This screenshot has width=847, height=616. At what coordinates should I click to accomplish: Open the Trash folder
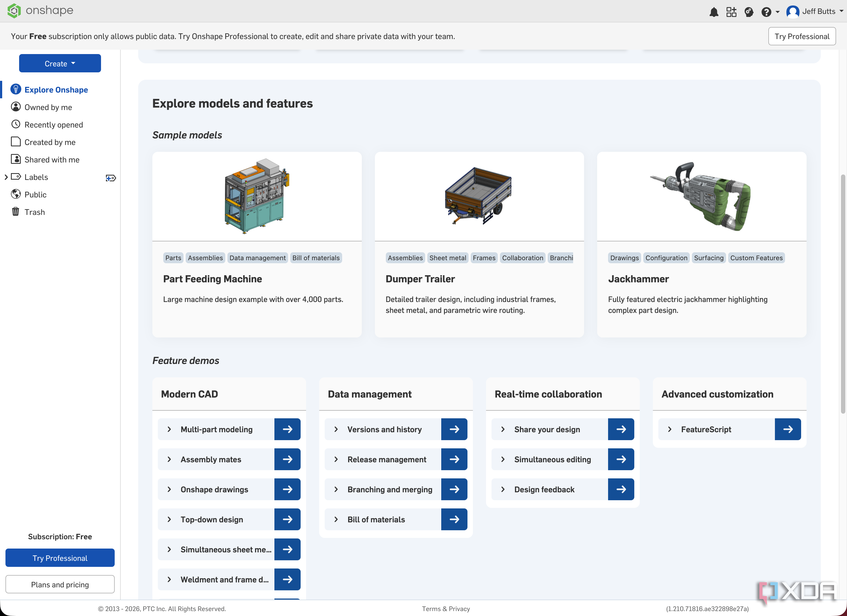coord(34,212)
